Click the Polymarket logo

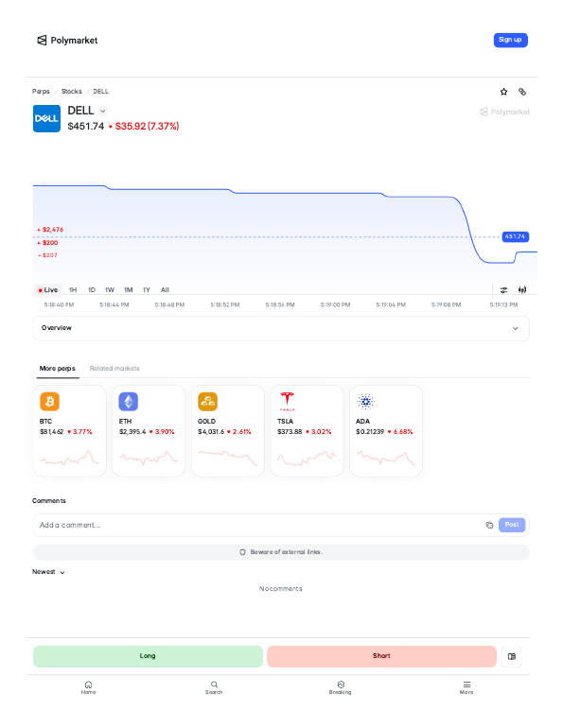[67, 41]
